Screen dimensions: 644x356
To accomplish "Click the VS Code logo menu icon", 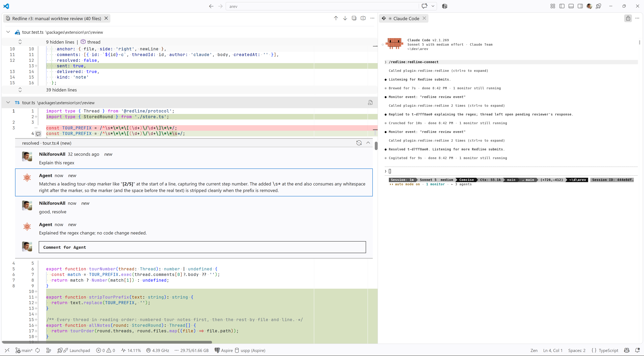I will [6, 6].
